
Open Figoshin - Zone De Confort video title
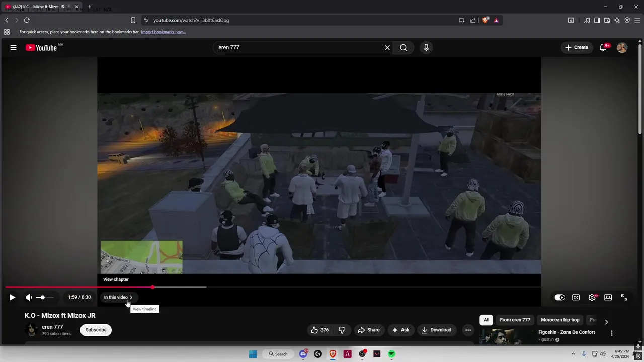pos(567,332)
